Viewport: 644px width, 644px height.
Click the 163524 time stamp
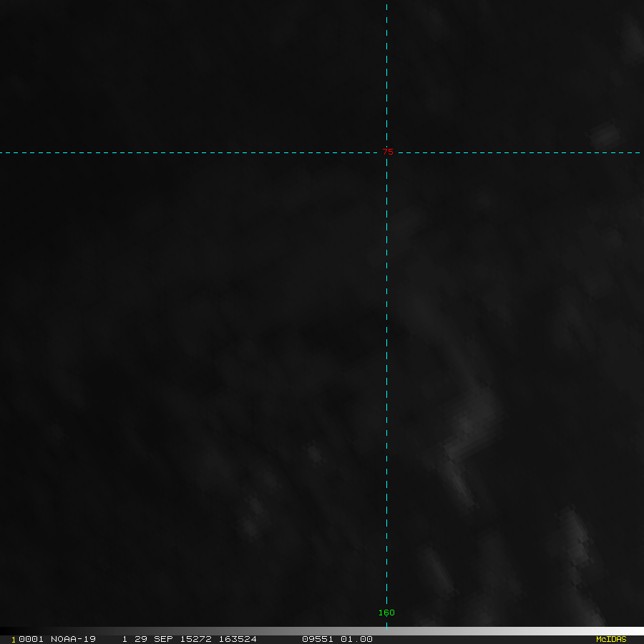(x=238, y=639)
